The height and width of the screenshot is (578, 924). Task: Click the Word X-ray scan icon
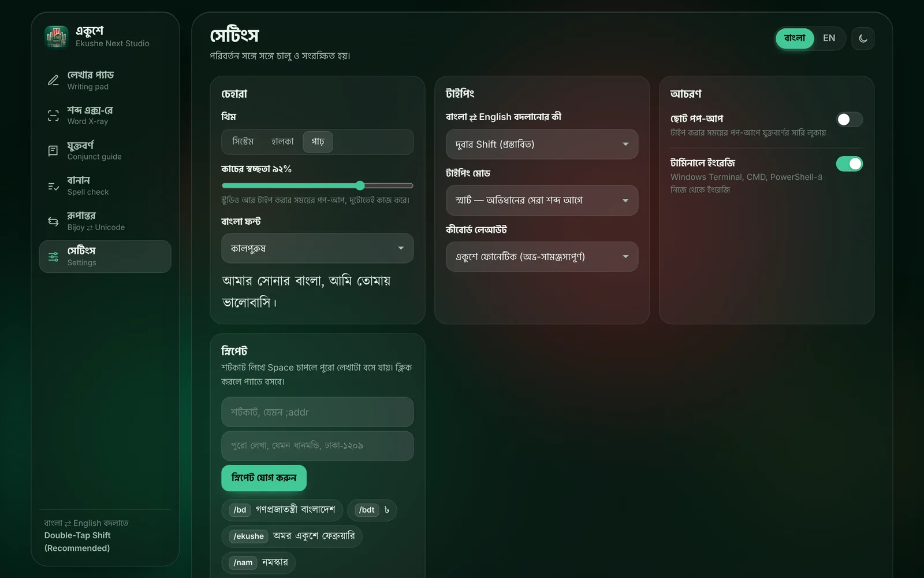[53, 116]
